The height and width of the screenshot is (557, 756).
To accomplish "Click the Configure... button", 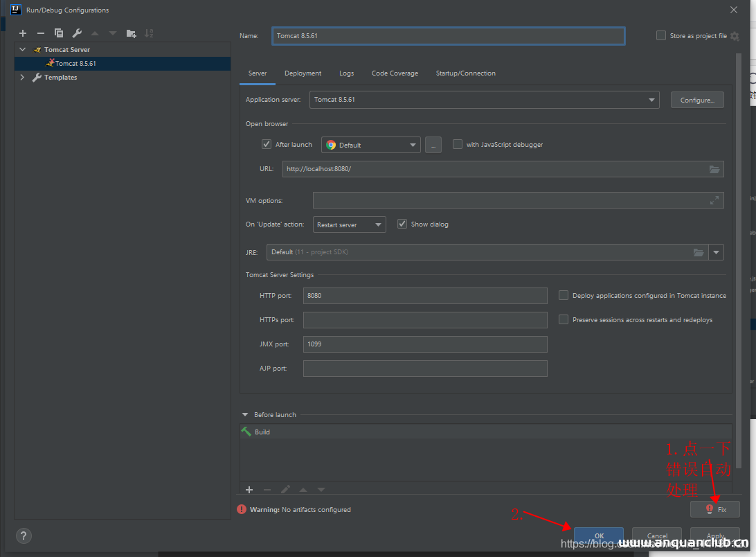I will pyautogui.click(x=697, y=100).
